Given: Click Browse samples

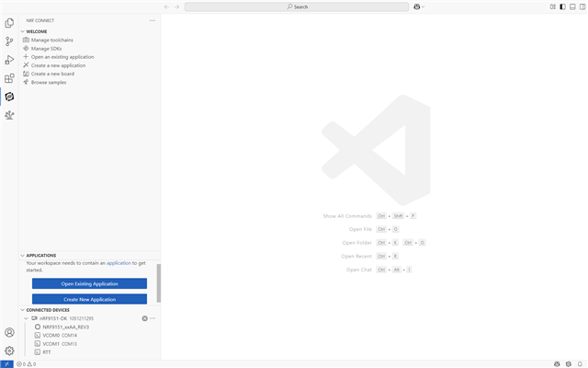Looking at the screenshot, I should (x=49, y=82).
